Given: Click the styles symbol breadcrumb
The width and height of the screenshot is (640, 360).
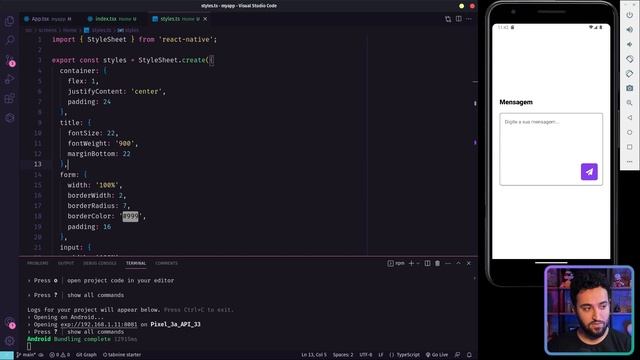Looking at the screenshot, I should click(128, 30).
